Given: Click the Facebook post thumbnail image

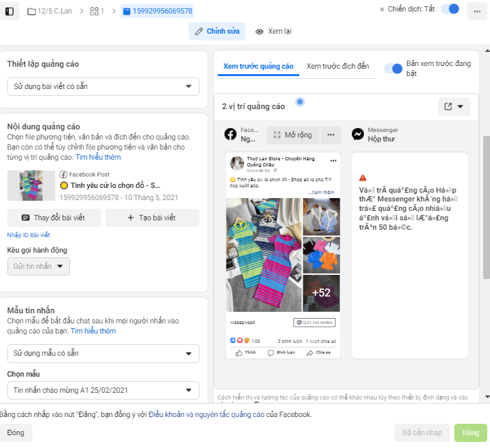Looking at the screenshot, I should 31,185.
